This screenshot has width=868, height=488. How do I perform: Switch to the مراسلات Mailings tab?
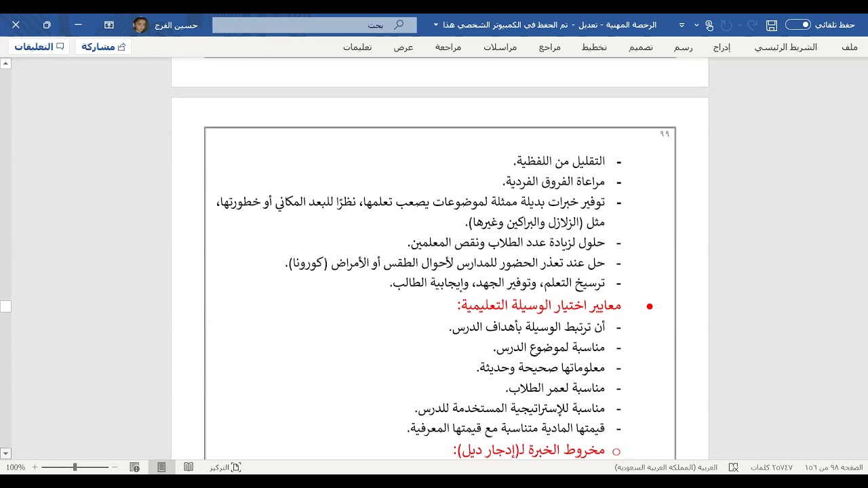(500, 47)
